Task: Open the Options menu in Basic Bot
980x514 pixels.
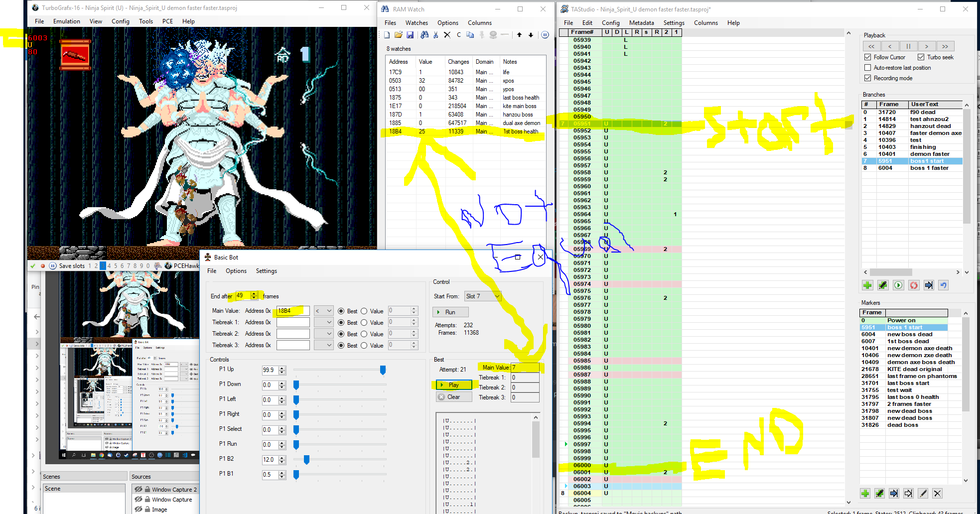Action: [236, 271]
